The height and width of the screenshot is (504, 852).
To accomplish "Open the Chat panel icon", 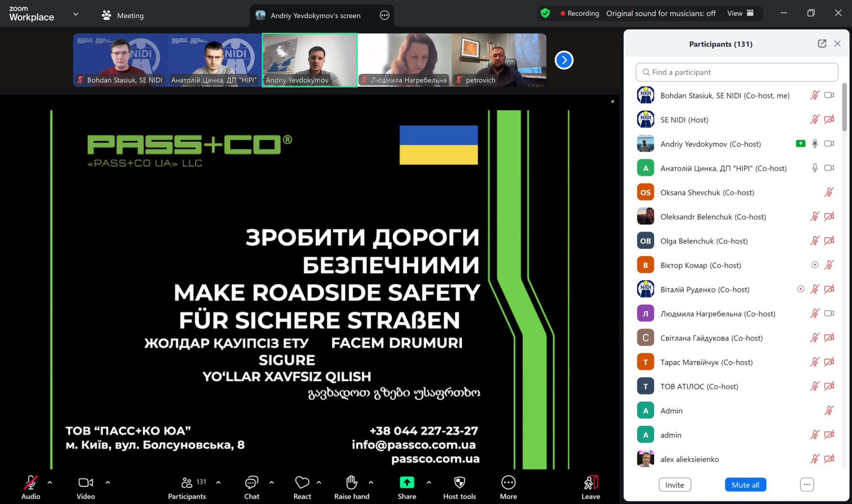I will pos(251,483).
